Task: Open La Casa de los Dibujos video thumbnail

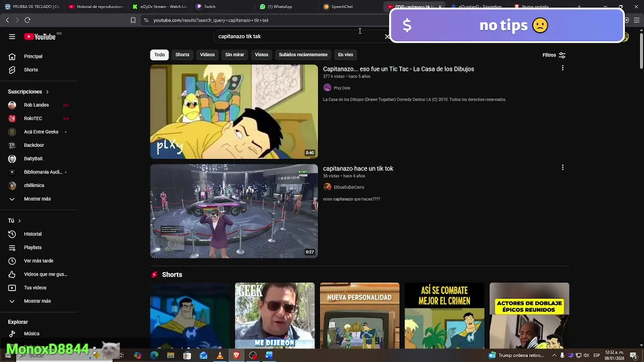Action: point(234,112)
